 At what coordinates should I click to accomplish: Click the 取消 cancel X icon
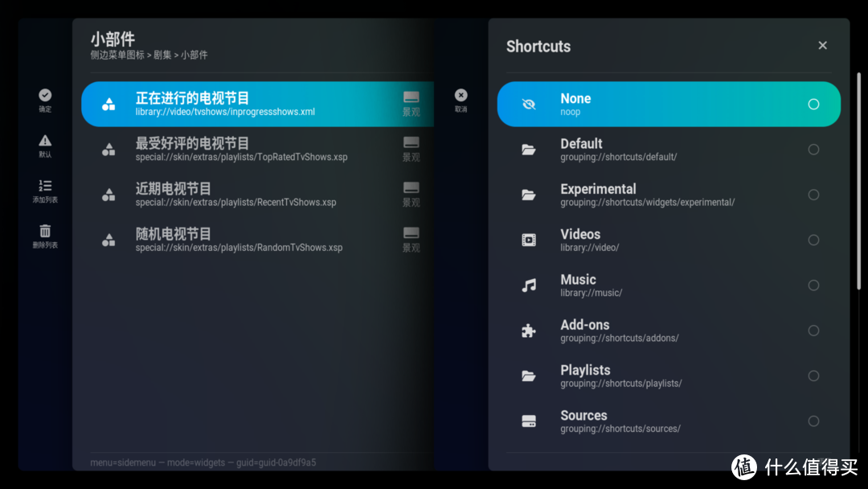461,95
